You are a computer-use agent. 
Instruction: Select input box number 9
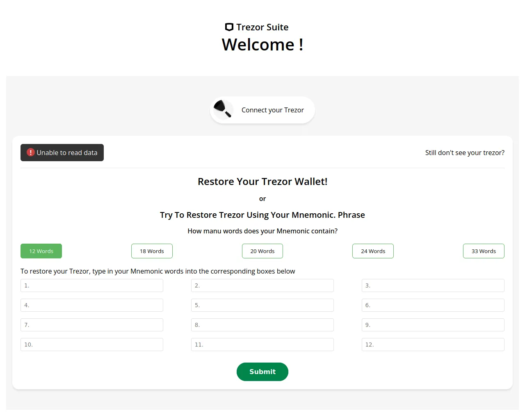433,325
